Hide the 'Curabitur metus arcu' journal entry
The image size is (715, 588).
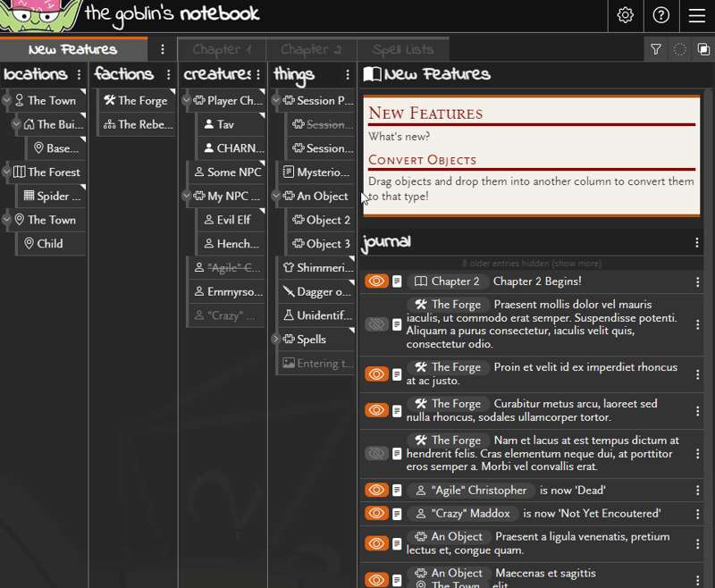376,410
